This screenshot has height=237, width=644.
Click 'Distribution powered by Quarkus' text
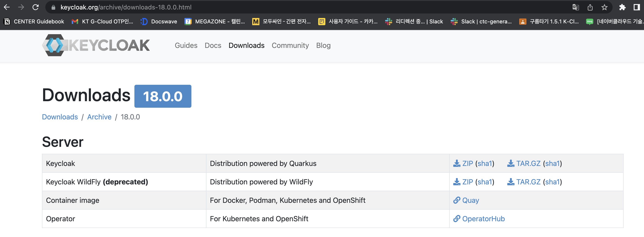click(x=263, y=164)
